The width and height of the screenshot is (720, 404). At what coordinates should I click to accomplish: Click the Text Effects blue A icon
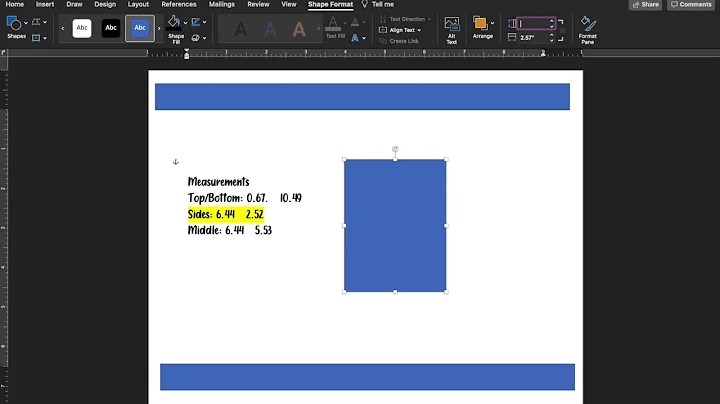click(x=355, y=38)
